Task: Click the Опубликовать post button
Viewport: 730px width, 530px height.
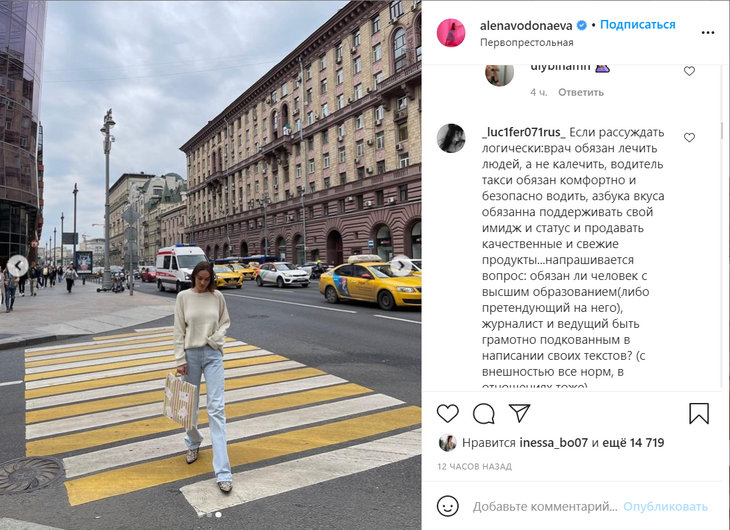Action: pos(665,506)
